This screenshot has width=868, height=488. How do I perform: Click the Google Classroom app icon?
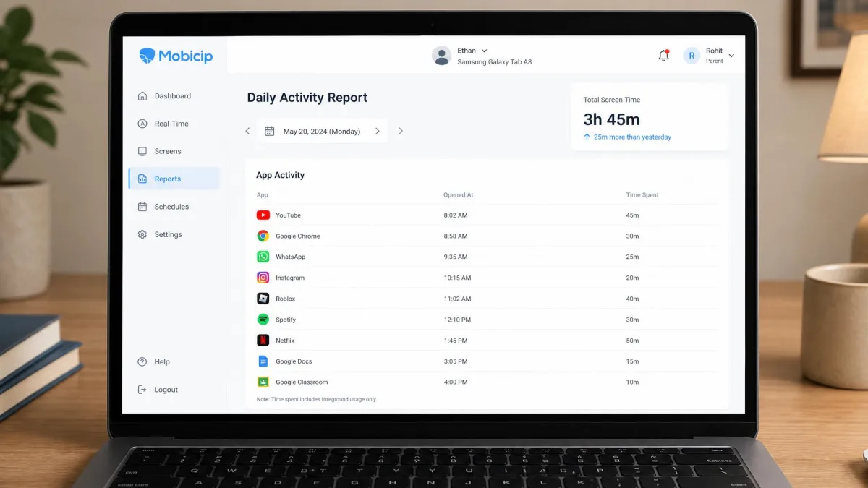[x=263, y=382]
